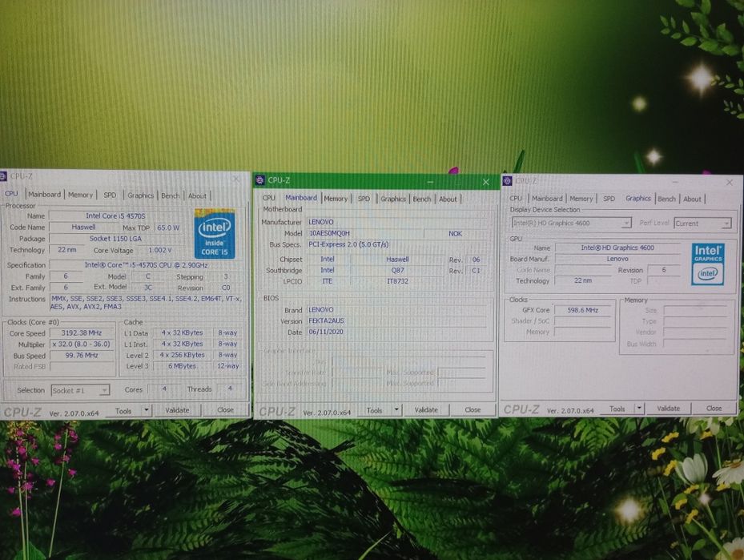Open About tab in left CPU-Z window
The height and width of the screenshot is (560, 744).
[197, 195]
